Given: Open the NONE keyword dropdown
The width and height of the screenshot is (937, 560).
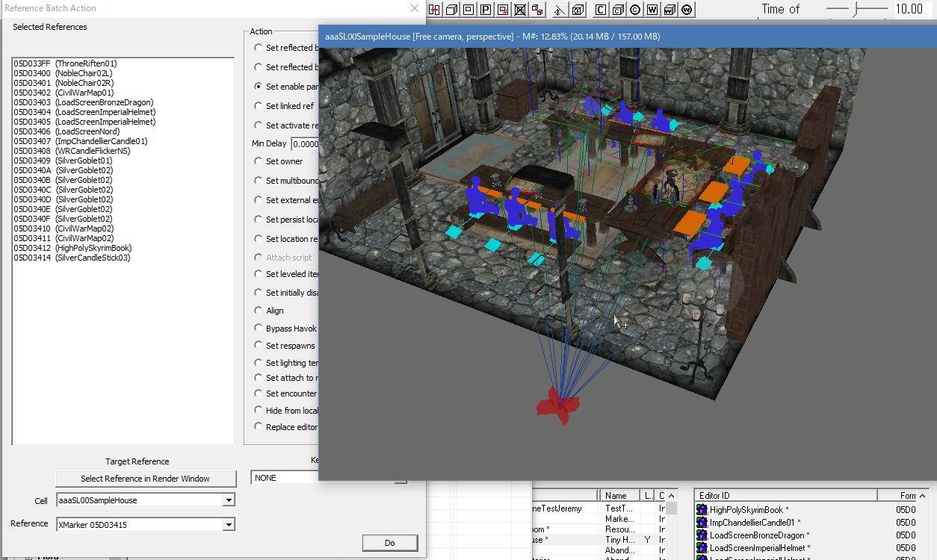Looking at the screenshot, I should 285,478.
